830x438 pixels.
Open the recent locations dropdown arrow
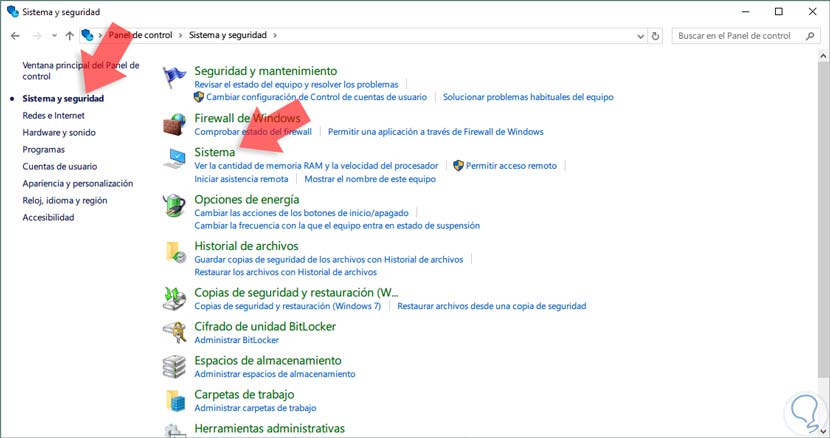[55, 35]
